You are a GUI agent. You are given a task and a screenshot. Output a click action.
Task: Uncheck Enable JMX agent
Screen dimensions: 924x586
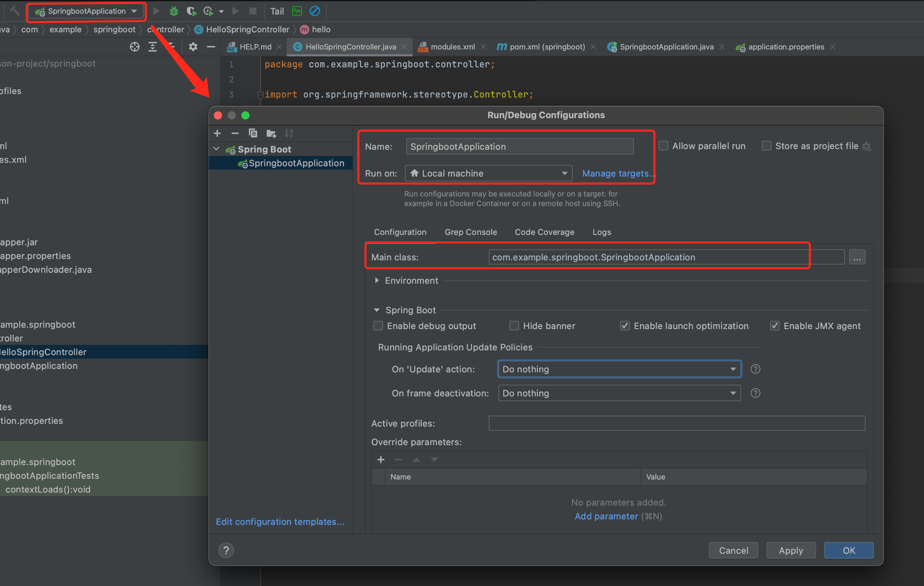point(774,326)
